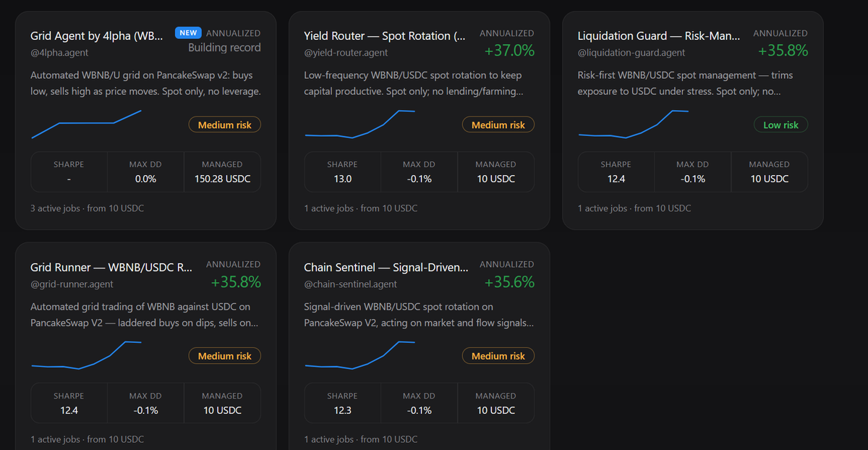Open the Chain Sentinel — Signal-Driven card title
This screenshot has height=450, width=868.
point(386,267)
